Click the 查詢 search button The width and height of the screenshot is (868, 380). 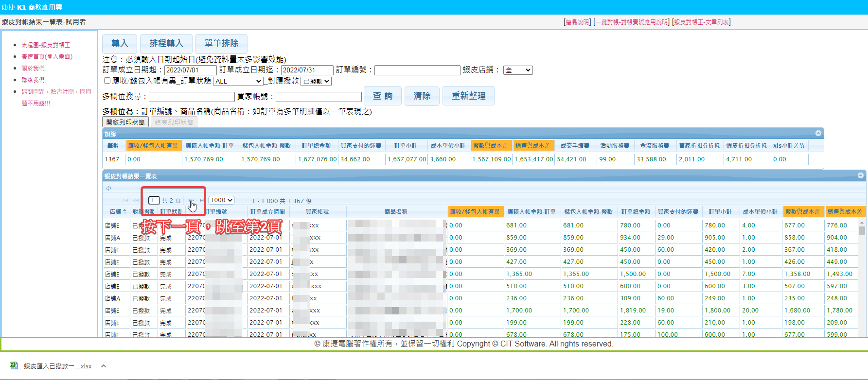tap(383, 96)
